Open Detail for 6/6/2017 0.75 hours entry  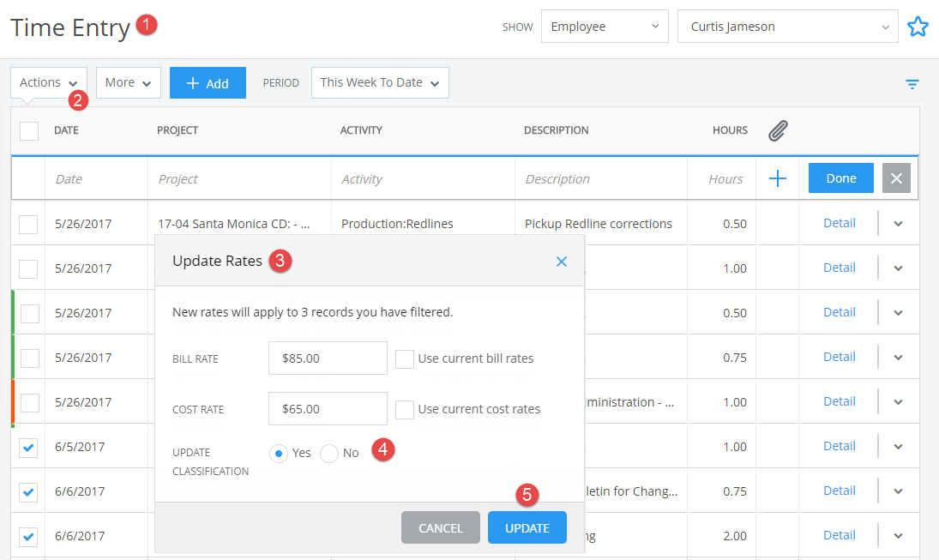[839, 491]
